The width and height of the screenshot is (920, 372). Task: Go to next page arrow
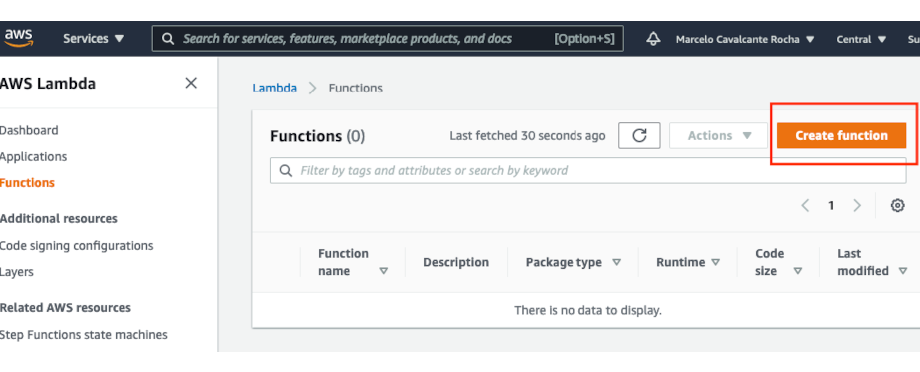pos(857,205)
